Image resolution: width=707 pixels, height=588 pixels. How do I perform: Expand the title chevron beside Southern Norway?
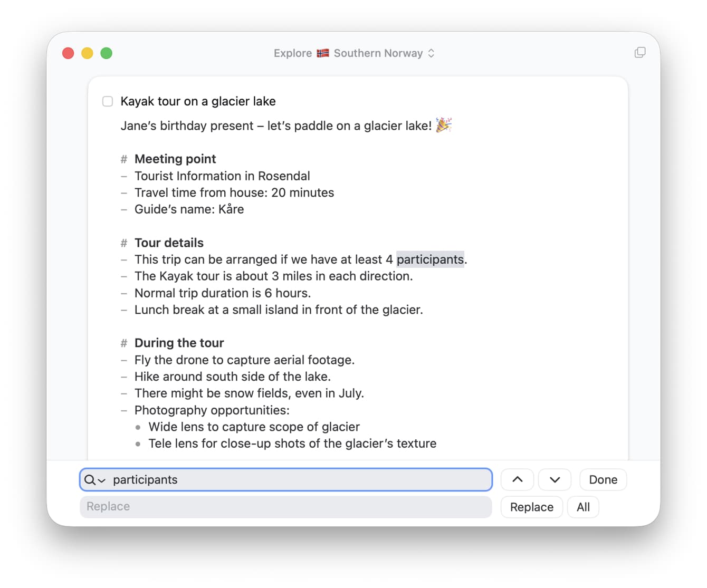pos(431,53)
